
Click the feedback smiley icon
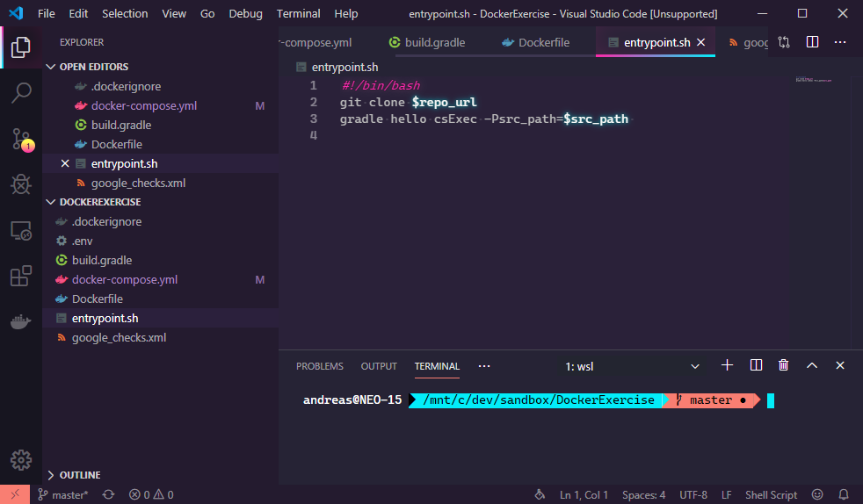[817, 494]
